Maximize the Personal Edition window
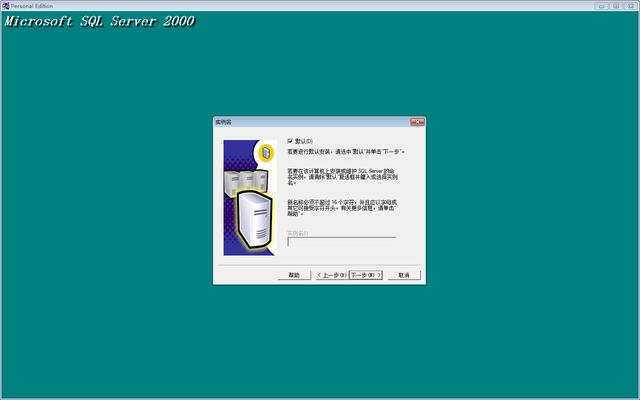The image size is (640, 400). click(616, 6)
